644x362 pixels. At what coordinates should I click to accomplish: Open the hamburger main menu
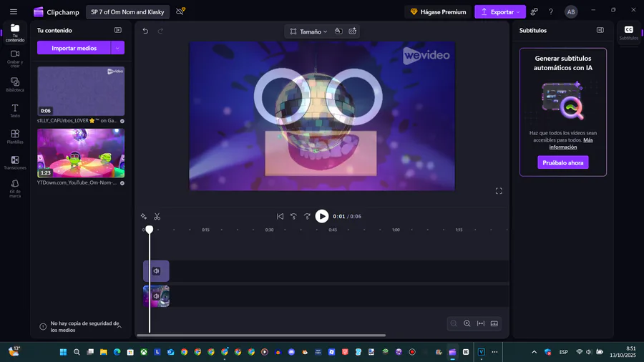[x=14, y=12]
